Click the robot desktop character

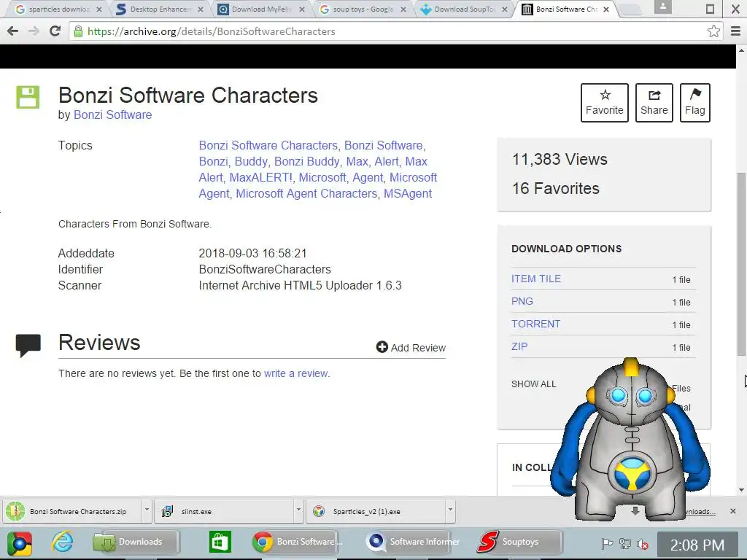coord(631,438)
